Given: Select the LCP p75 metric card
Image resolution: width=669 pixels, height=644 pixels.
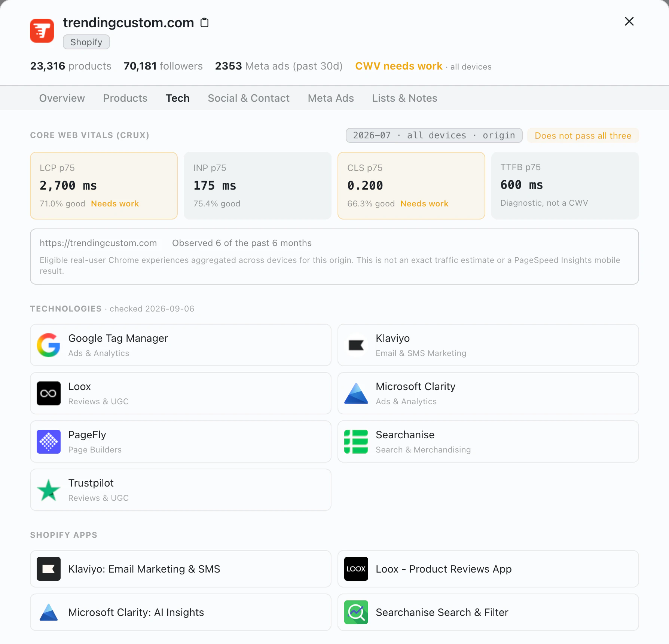Looking at the screenshot, I should click(104, 185).
